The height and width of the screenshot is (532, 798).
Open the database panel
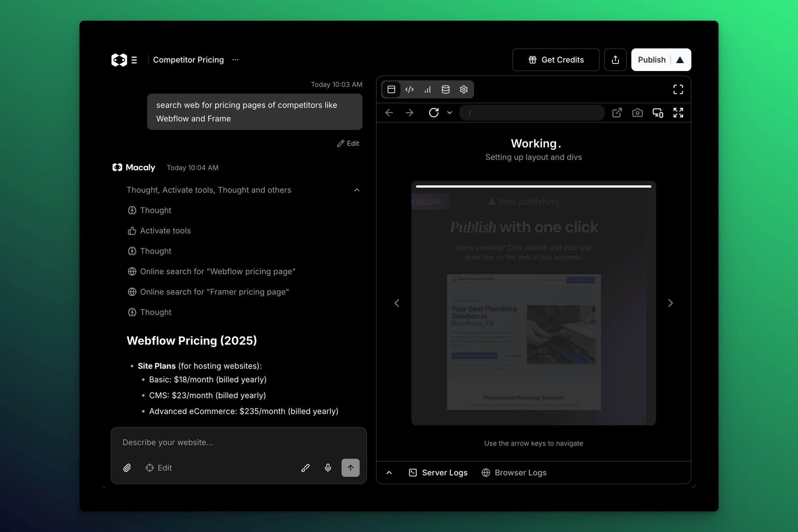coord(445,89)
